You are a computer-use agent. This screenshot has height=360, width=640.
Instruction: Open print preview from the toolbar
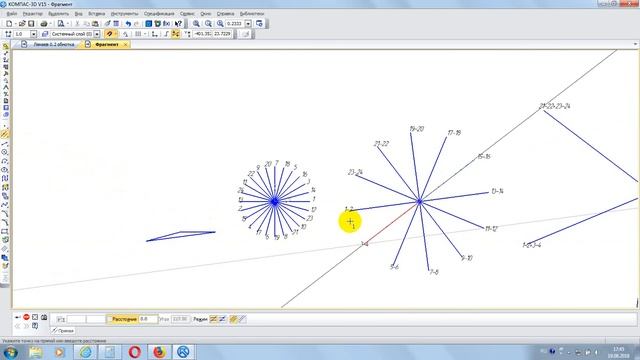[60, 24]
